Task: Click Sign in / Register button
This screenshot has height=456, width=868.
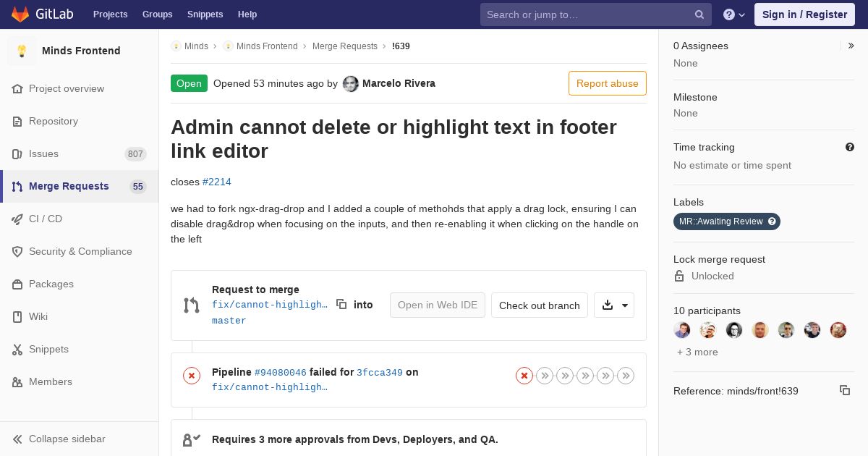Action: coord(804,14)
